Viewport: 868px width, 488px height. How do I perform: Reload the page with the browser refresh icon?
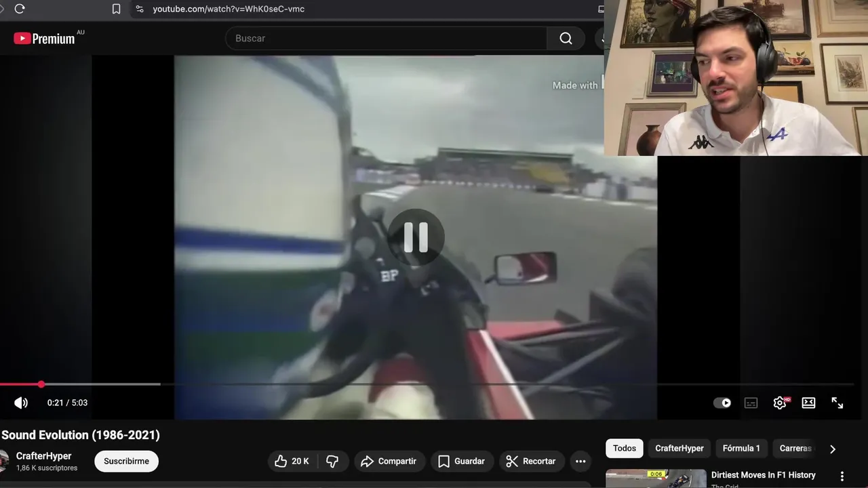(x=20, y=9)
